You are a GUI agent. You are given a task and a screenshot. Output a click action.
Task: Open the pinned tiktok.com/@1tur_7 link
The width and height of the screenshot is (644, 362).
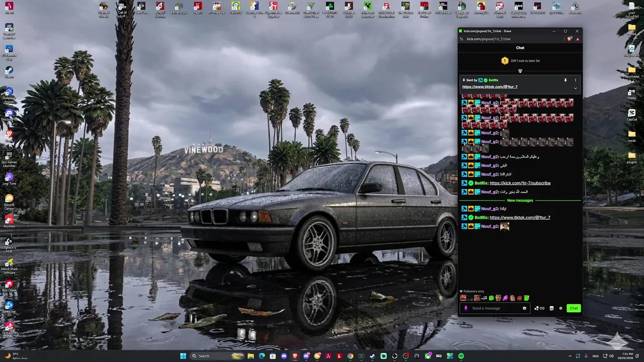pyautogui.click(x=490, y=86)
